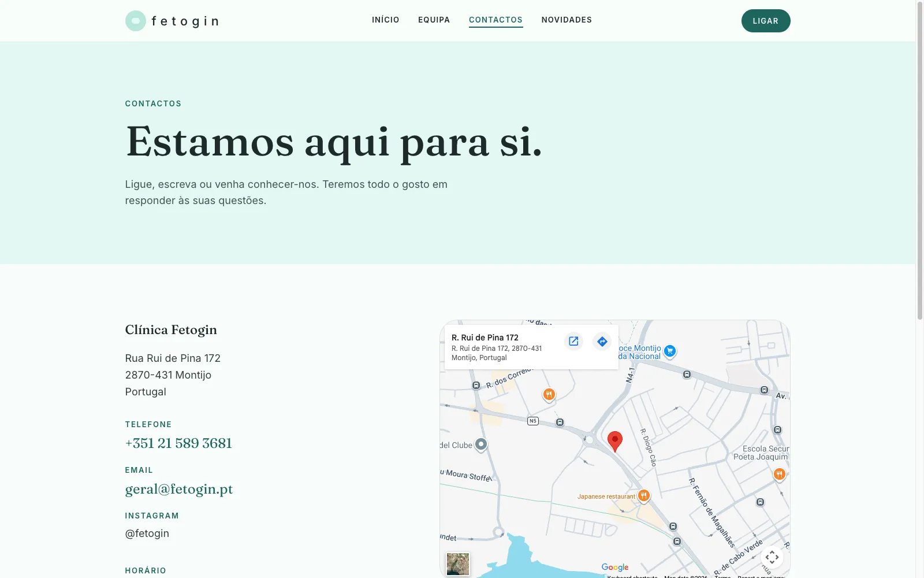Click bus stop icon on R. dos Correios
The width and height of the screenshot is (924, 578).
click(x=476, y=386)
